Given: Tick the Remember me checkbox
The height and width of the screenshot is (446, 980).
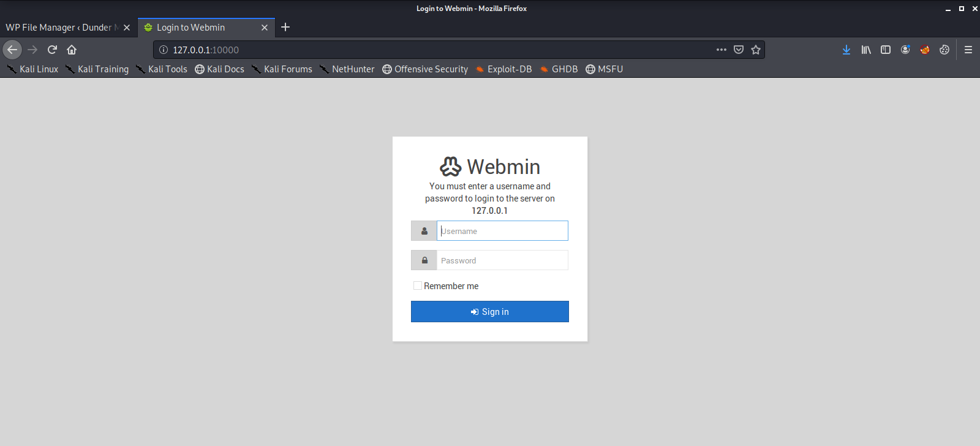Looking at the screenshot, I should 418,285.
